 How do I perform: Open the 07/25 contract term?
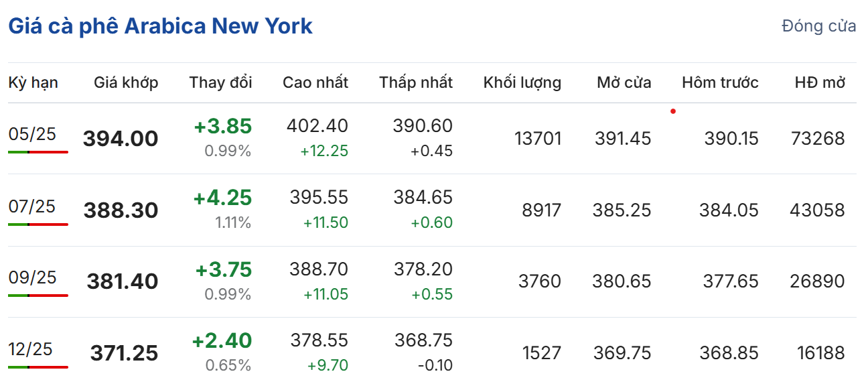point(32,206)
